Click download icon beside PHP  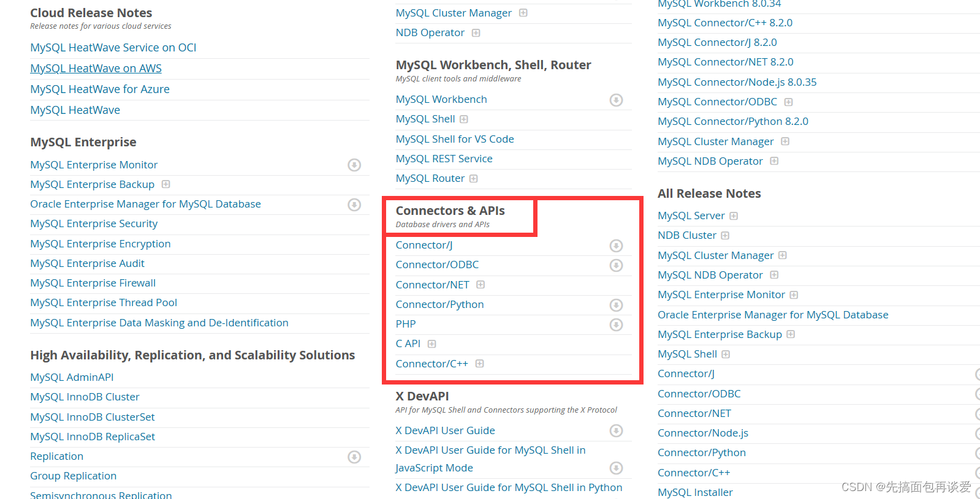click(617, 325)
